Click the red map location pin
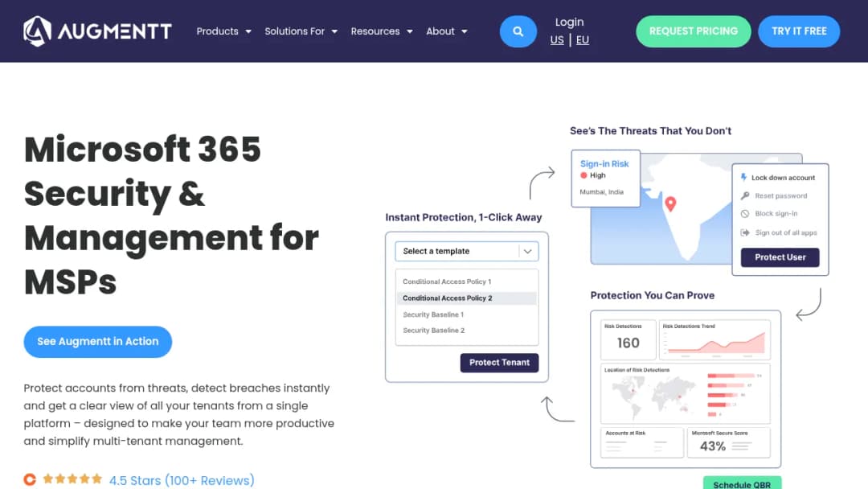The height and width of the screenshot is (489, 868). tap(670, 203)
